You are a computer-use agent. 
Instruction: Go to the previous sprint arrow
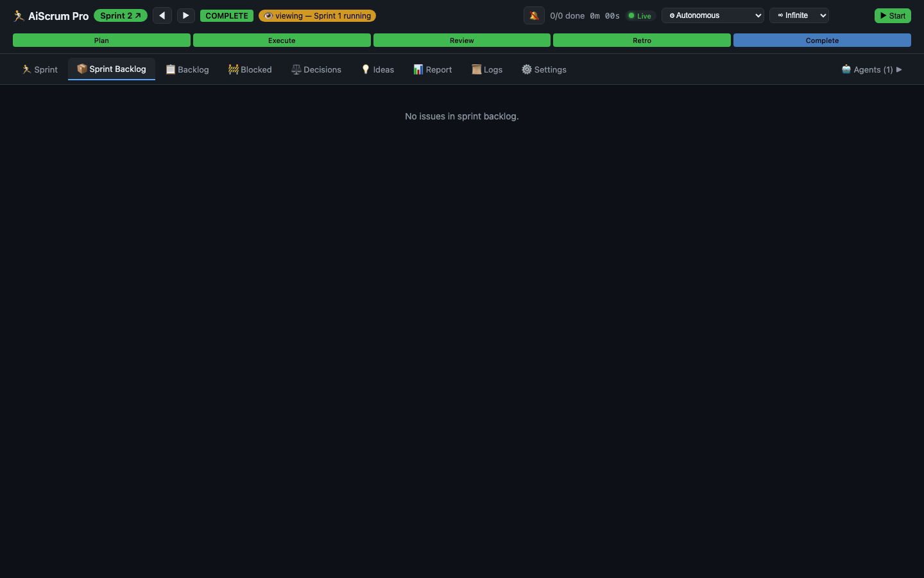click(162, 15)
